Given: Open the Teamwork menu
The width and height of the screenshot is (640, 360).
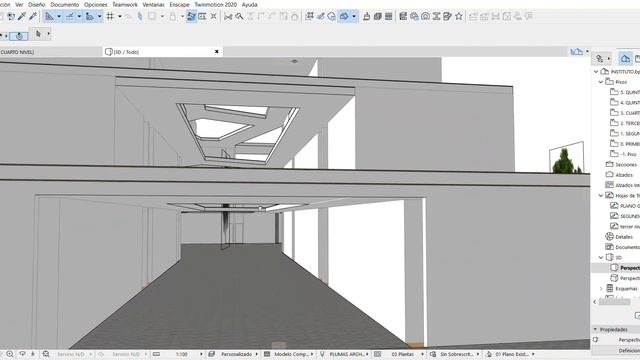Looking at the screenshot, I should 125,4.
